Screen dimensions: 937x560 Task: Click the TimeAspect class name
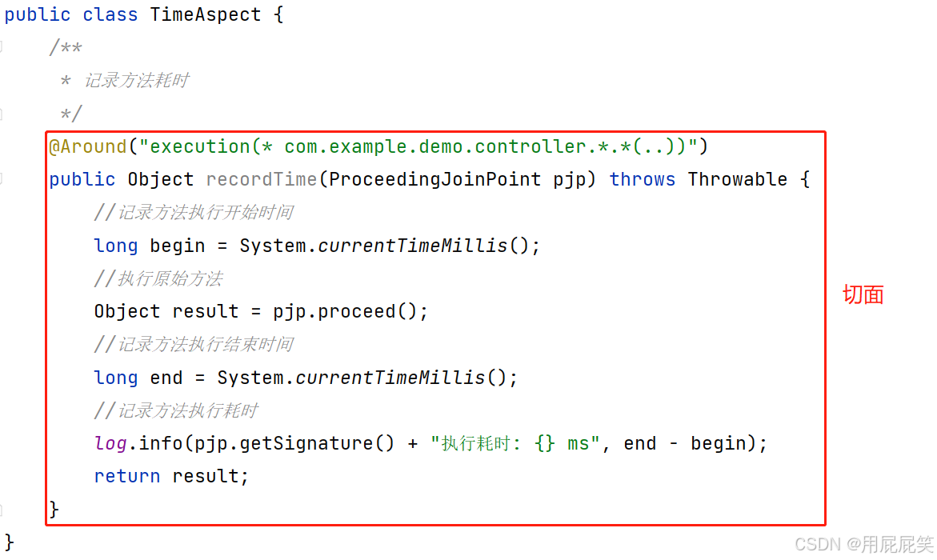click(x=205, y=14)
